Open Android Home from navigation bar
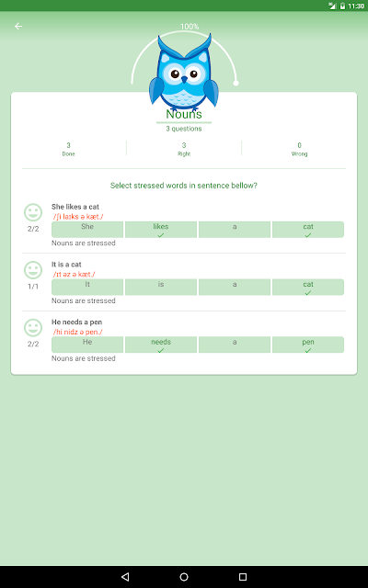Viewport: 368px width, 588px height. point(184,577)
